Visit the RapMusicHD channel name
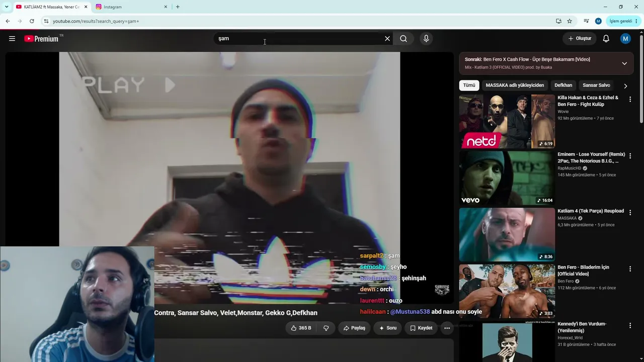644x362 pixels. (569, 168)
